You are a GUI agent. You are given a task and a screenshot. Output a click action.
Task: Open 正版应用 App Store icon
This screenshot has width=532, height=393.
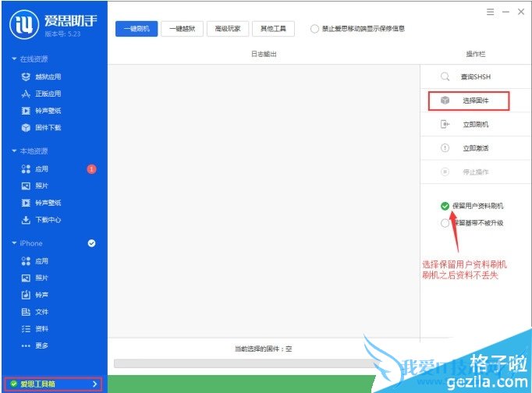point(26,94)
